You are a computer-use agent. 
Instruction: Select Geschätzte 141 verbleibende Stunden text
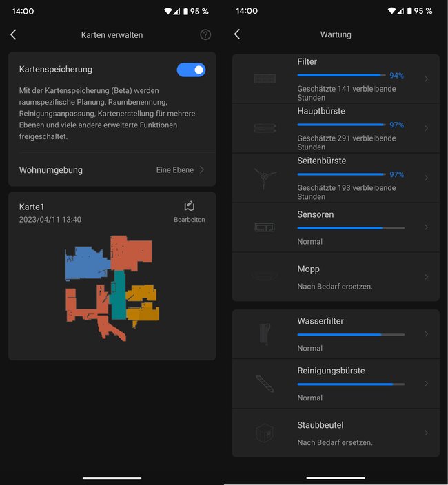(x=347, y=93)
